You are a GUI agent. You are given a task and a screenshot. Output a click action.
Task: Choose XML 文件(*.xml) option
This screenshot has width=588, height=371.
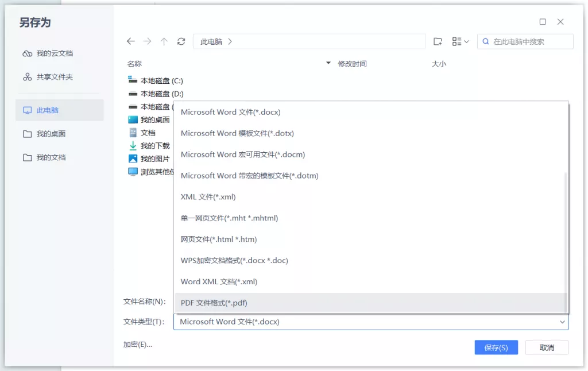[369, 197]
